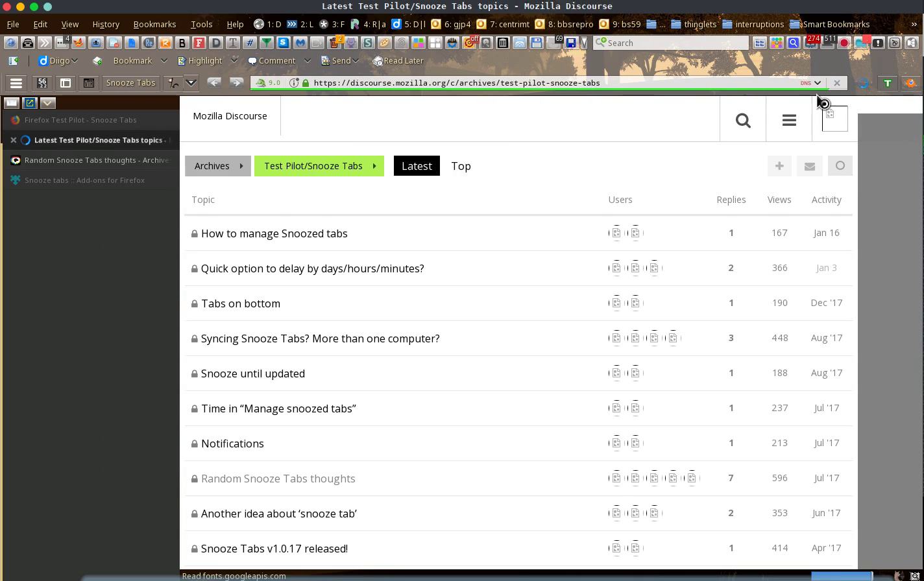Screen dimensions: 924x581
Task: Click the Firefox icon at the toolbar's right end
Action: (x=911, y=82)
